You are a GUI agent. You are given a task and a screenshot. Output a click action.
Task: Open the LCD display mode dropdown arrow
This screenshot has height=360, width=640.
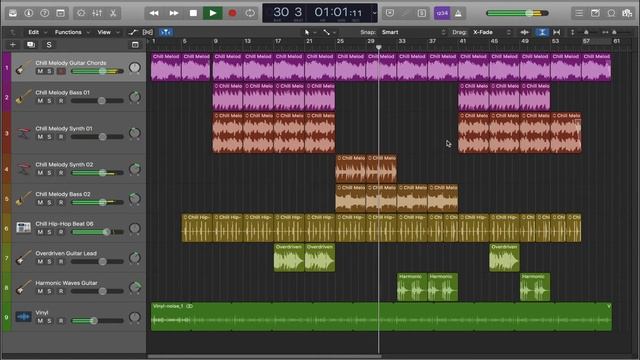tap(374, 13)
